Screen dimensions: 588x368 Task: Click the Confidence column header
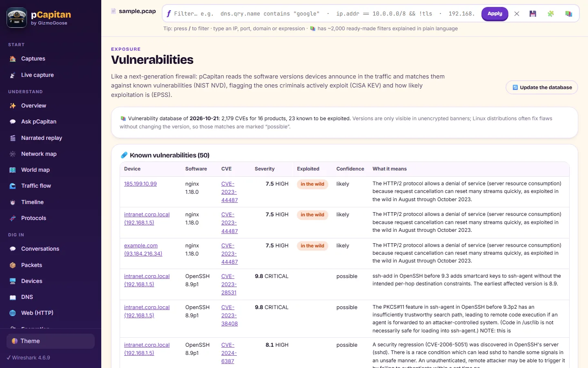350,169
